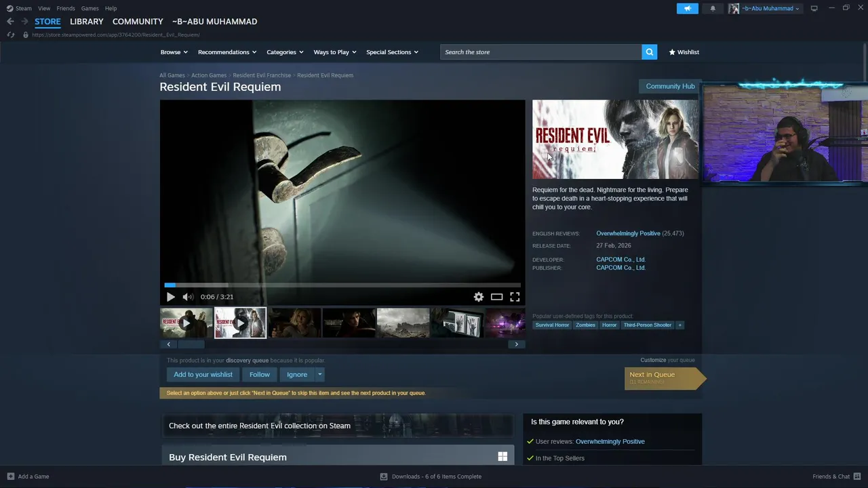Open the Games menu
Image resolution: width=868 pixels, height=488 pixels.
coord(90,8)
